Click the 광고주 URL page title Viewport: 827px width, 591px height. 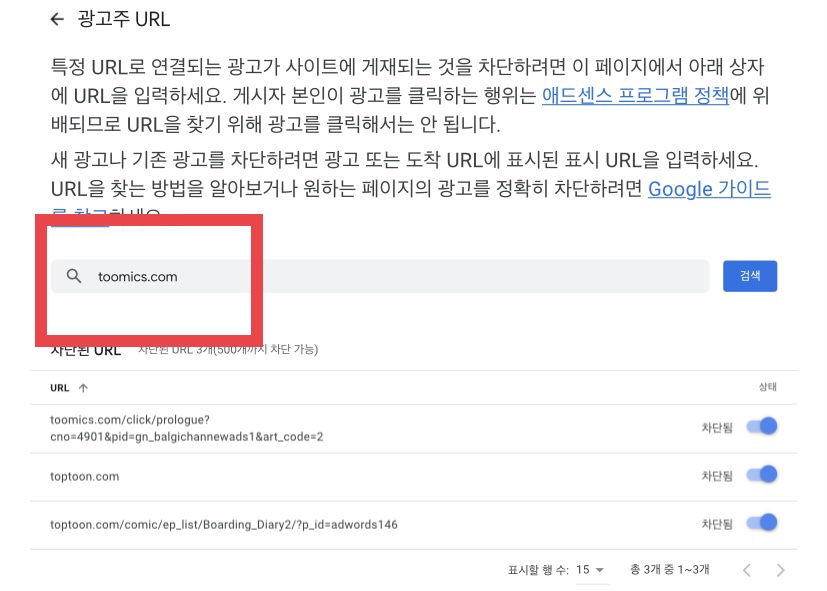pos(123,20)
